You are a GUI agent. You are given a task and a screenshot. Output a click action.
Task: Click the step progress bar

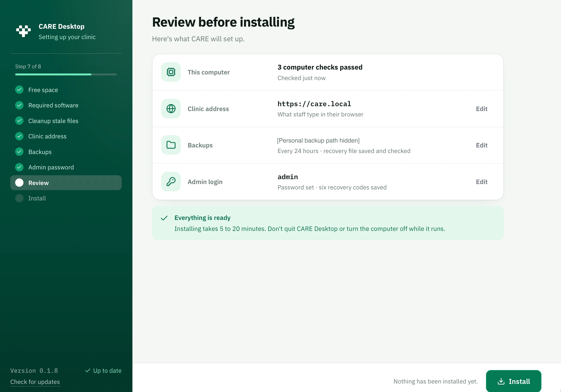click(66, 74)
